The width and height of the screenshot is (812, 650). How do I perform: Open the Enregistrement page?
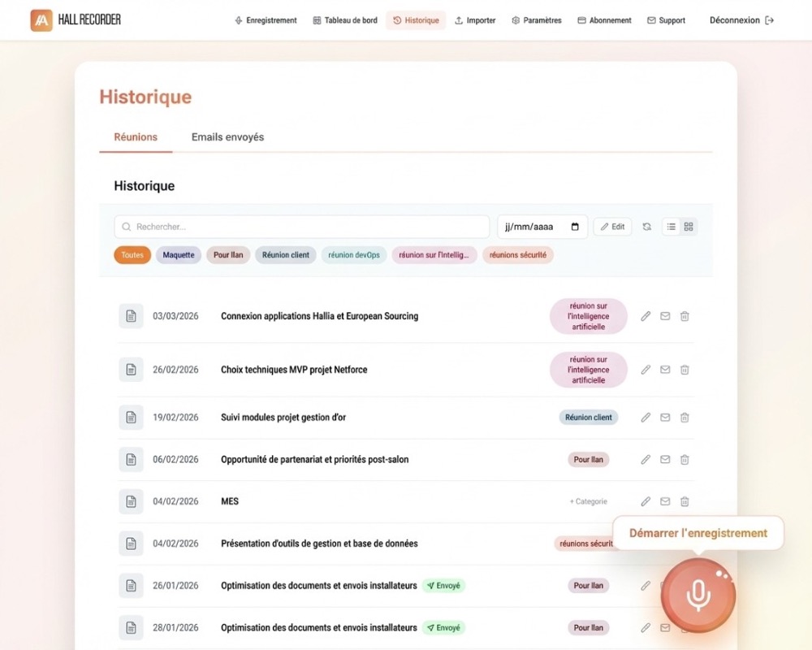(266, 20)
